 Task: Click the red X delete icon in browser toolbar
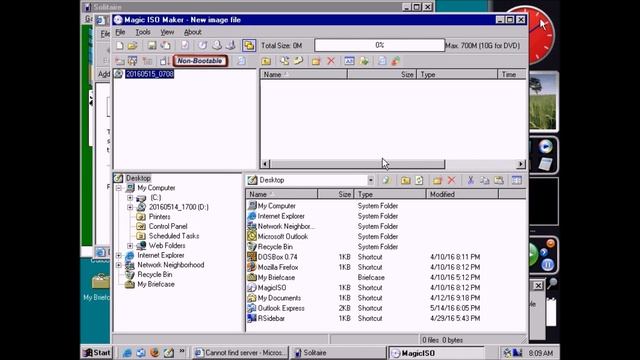[451, 180]
